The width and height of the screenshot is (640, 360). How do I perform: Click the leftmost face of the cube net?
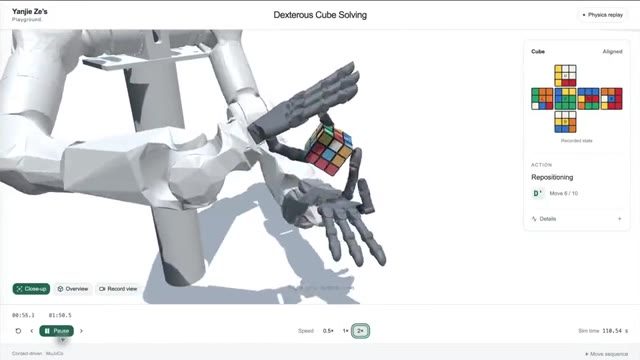[542, 98]
